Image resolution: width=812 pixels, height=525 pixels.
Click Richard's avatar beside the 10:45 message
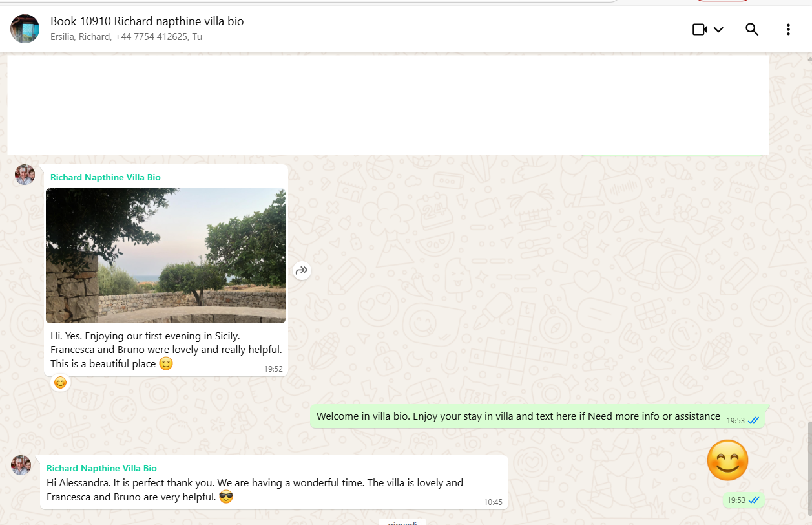(21, 466)
